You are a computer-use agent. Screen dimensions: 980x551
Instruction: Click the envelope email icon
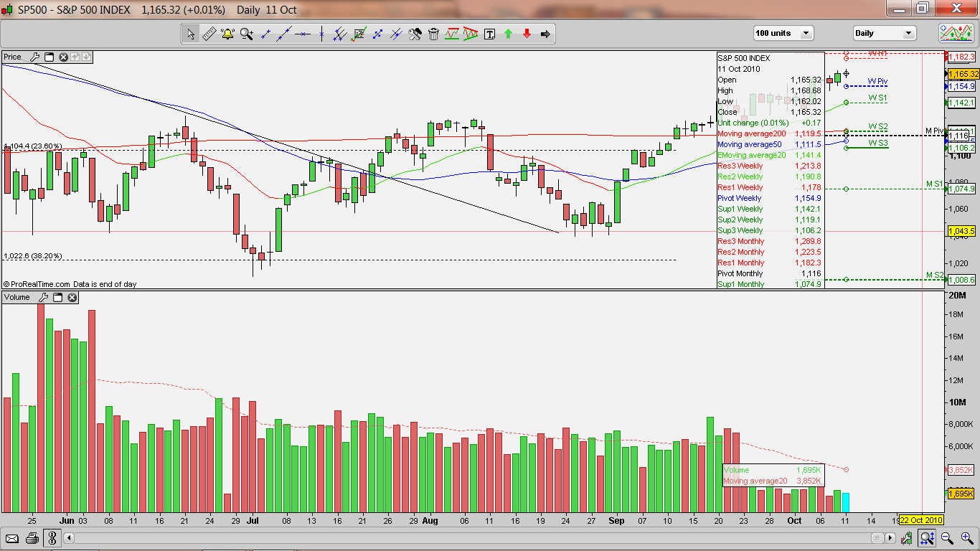click(x=12, y=538)
